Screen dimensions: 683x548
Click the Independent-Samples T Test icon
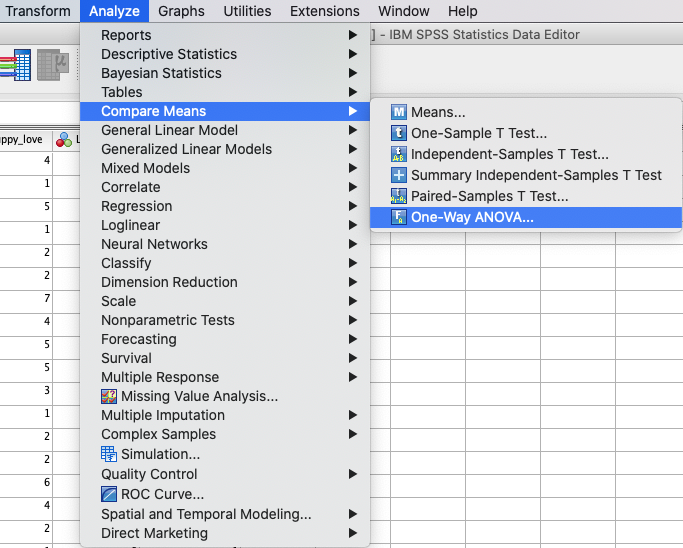pos(399,154)
